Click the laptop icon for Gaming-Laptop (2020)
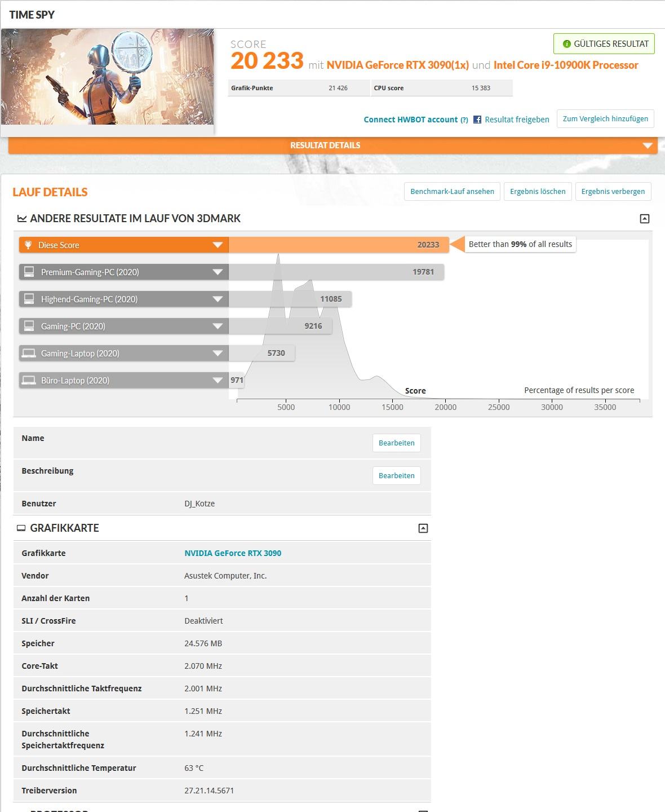Image resolution: width=665 pixels, height=812 pixels. pos(29,353)
